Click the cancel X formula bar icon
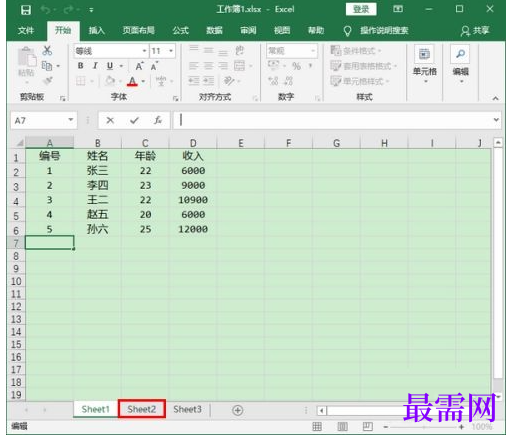This screenshot has height=439, width=515. (x=110, y=120)
